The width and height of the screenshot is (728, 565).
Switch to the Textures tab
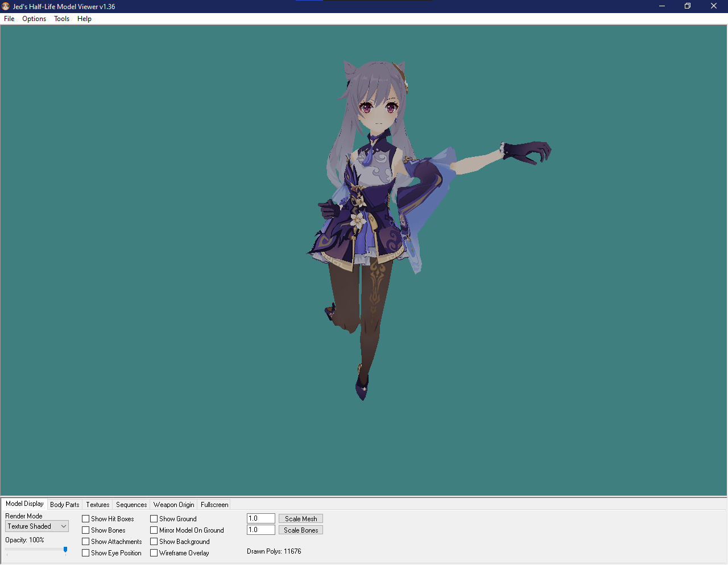(x=98, y=505)
